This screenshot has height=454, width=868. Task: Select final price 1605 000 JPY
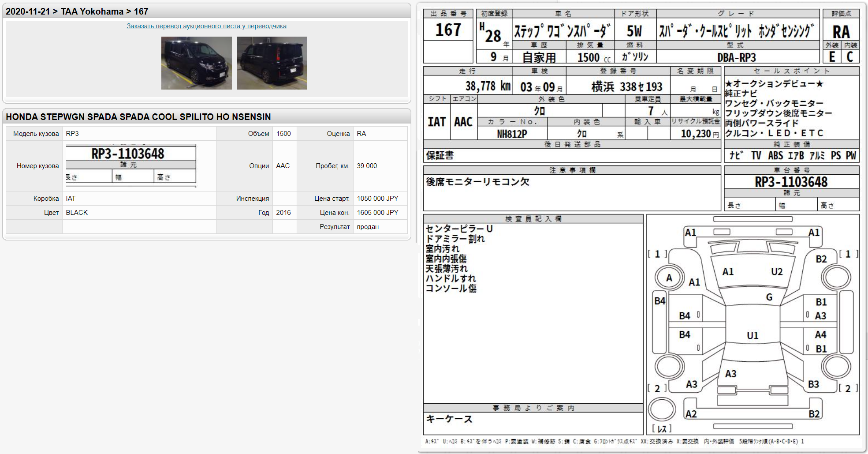point(377,213)
